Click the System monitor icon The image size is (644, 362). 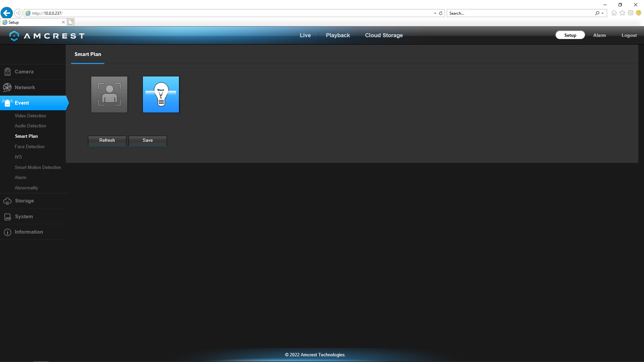[x=7, y=217]
